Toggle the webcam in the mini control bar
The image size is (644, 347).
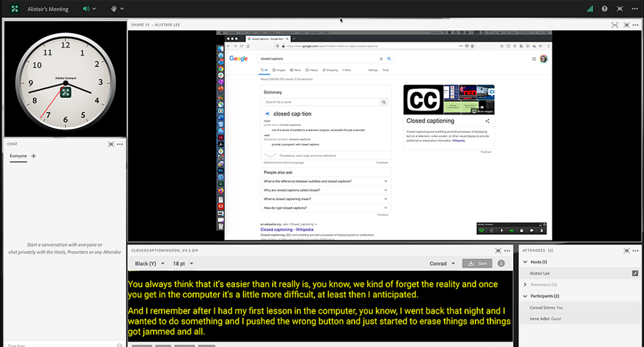[491, 230]
